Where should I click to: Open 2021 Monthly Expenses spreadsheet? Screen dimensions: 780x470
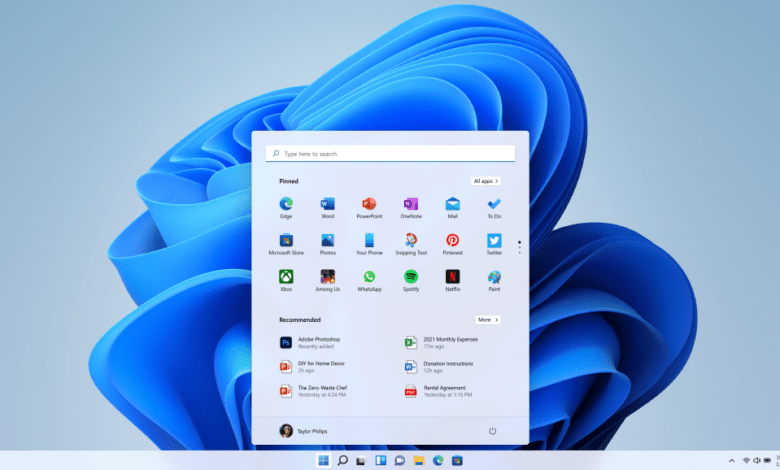pyautogui.click(x=441, y=343)
